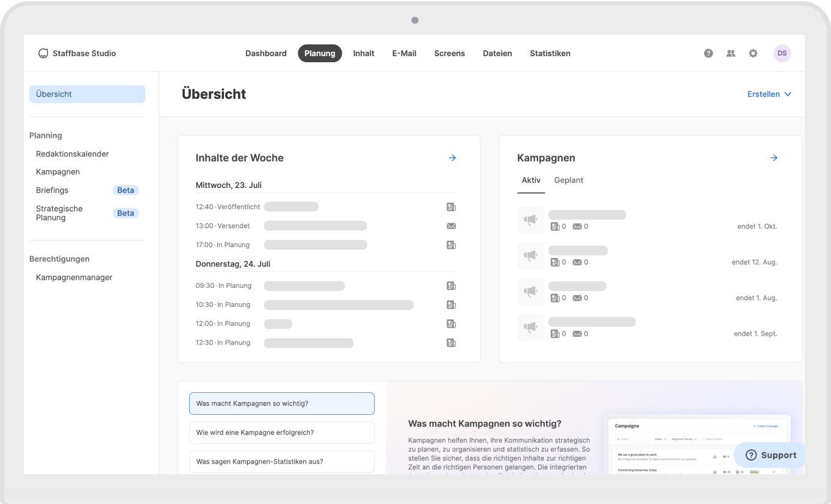Click megaphone icon of campaign ending 1. Sept.
The height and width of the screenshot is (504, 831).
click(530, 328)
